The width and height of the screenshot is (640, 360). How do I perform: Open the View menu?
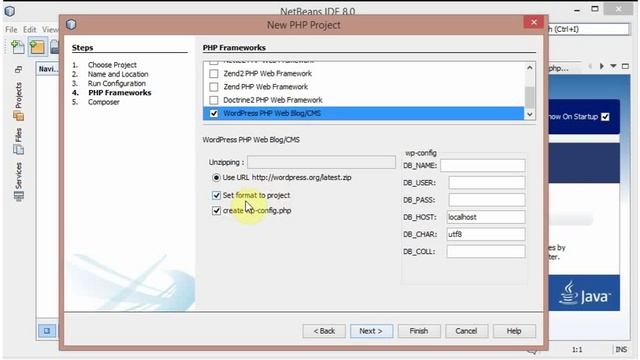[x=50, y=29]
